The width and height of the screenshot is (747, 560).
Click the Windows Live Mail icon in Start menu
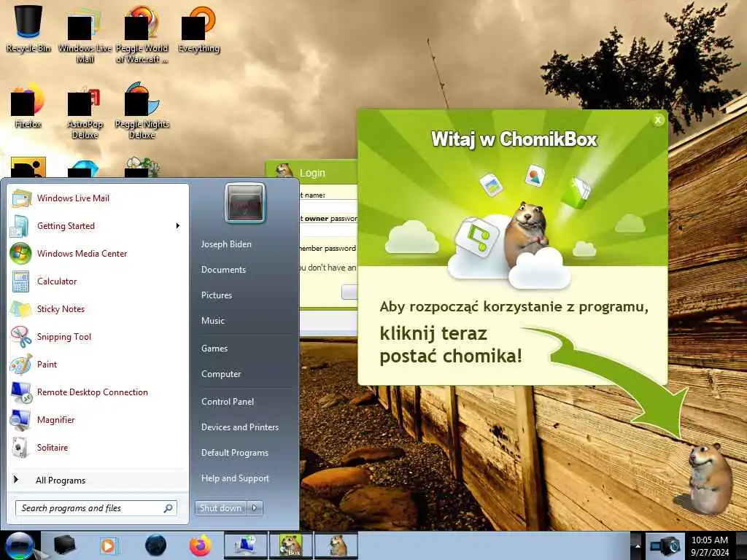(x=21, y=198)
